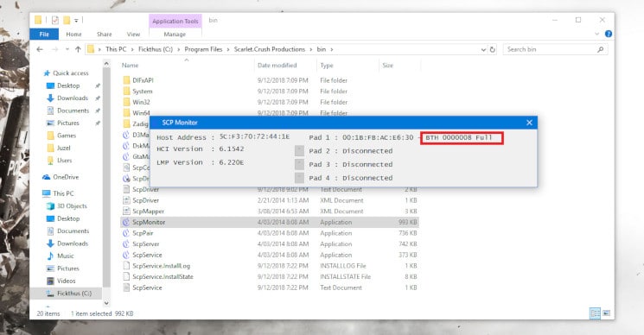
Task: Click This PC in the address path
Action: point(116,49)
